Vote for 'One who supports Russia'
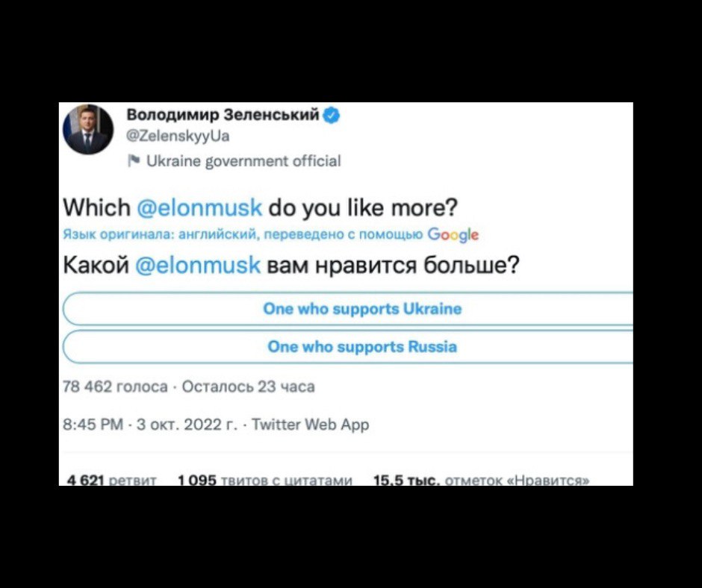 tap(362, 347)
